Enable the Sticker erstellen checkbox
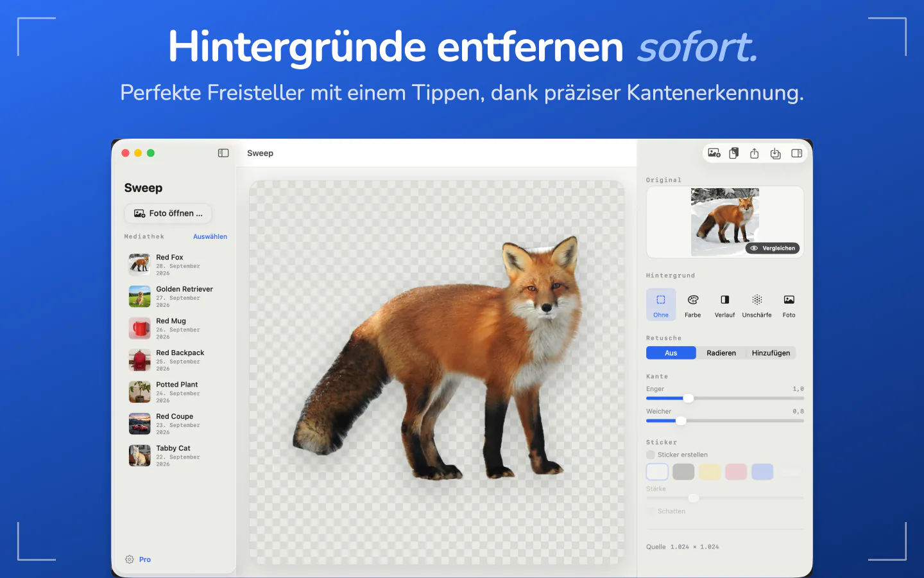The width and height of the screenshot is (924, 578). (x=651, y=455)
